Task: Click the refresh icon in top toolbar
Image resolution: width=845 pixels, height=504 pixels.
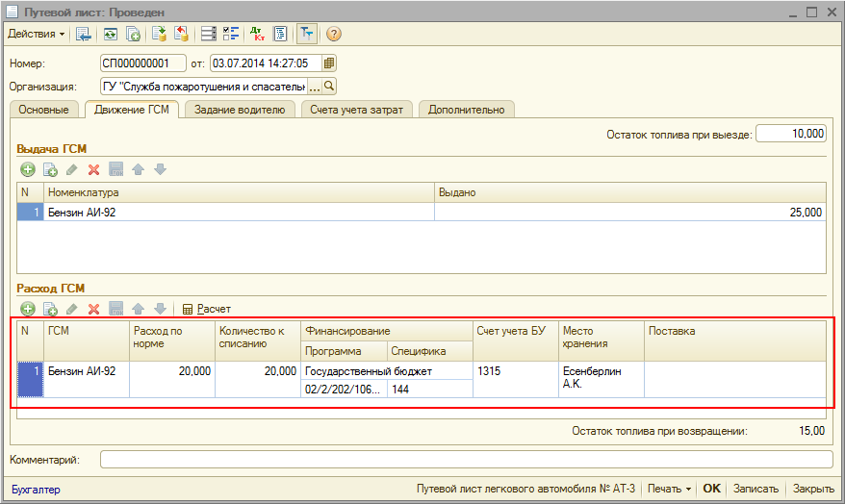Action: click(111, 34)
